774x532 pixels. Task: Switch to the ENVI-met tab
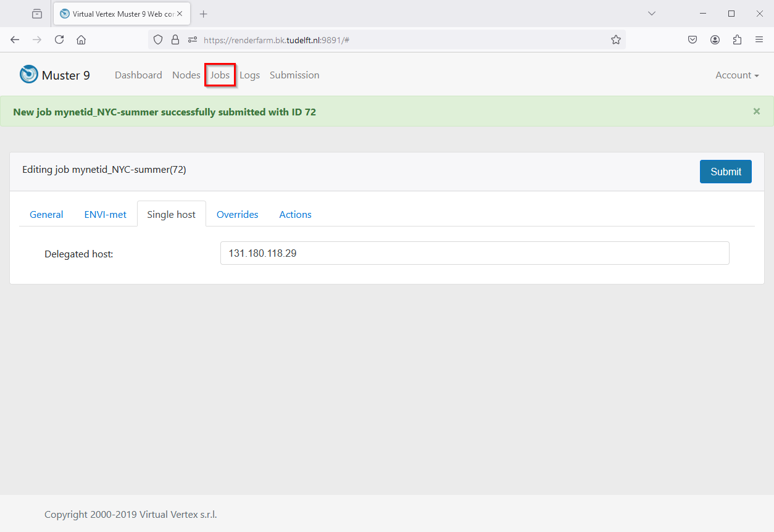[x=105, y=215]
